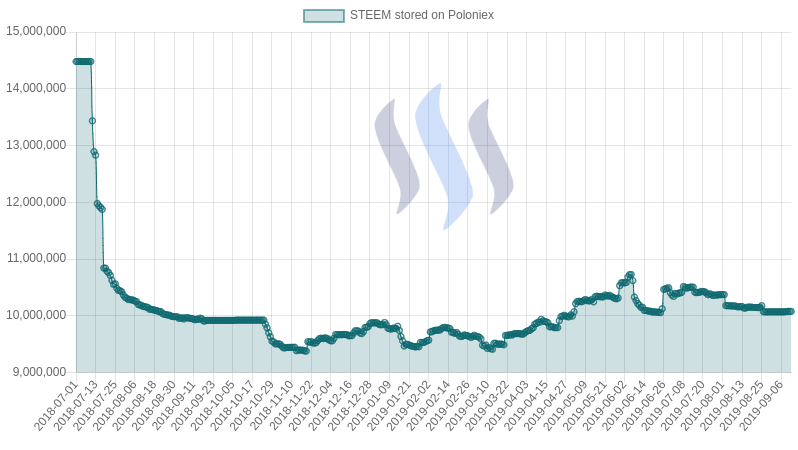Viewport: 798px width, 450px height.
Task: Click the Steem logo watermark in chart center
Action: 444,156
